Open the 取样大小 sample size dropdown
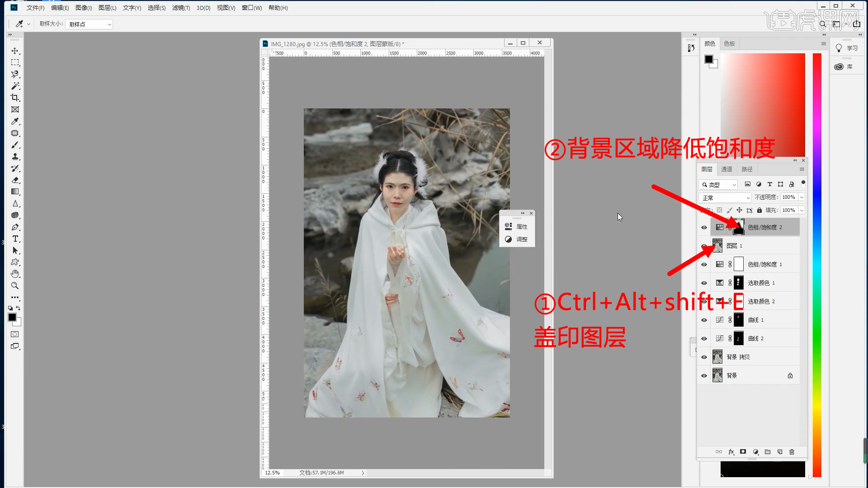868x488 pixels. (89, 24)
